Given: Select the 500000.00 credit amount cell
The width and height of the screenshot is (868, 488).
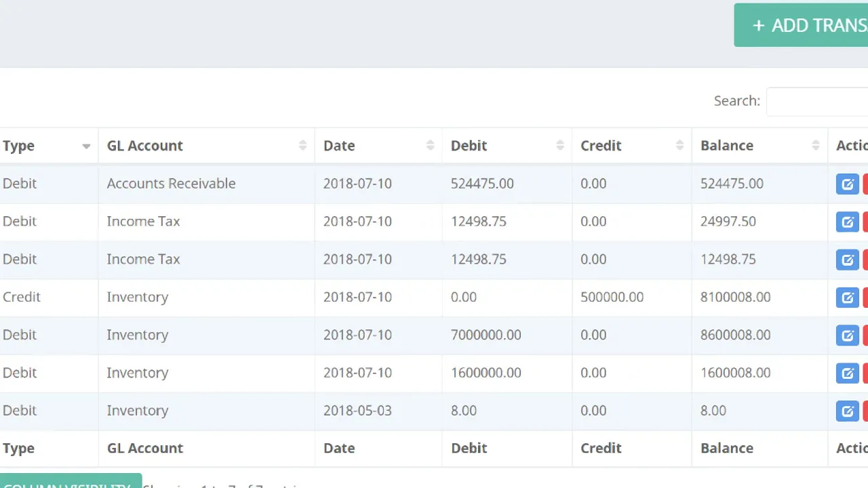Looking at the screenshot, I should (612, 298).
